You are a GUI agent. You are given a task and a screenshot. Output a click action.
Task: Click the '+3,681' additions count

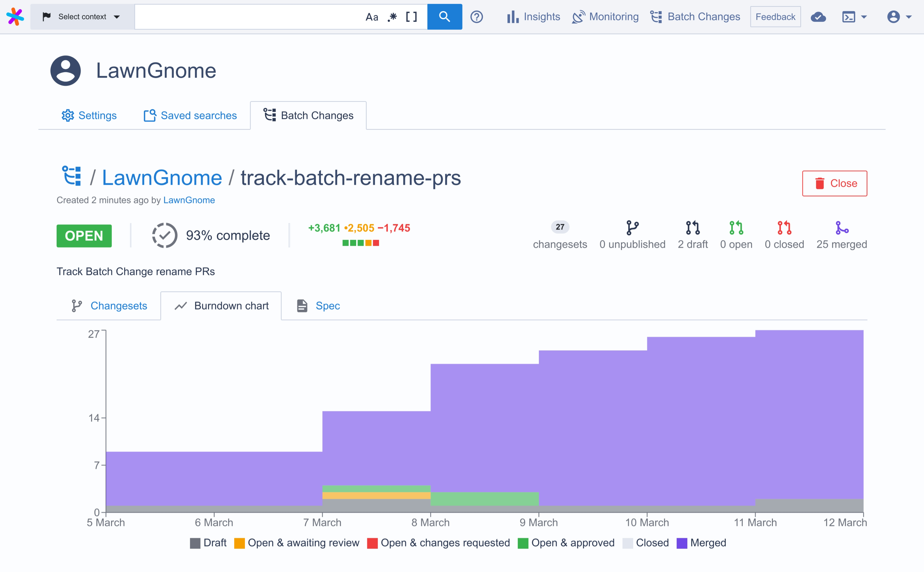click(x=324, y=228)
